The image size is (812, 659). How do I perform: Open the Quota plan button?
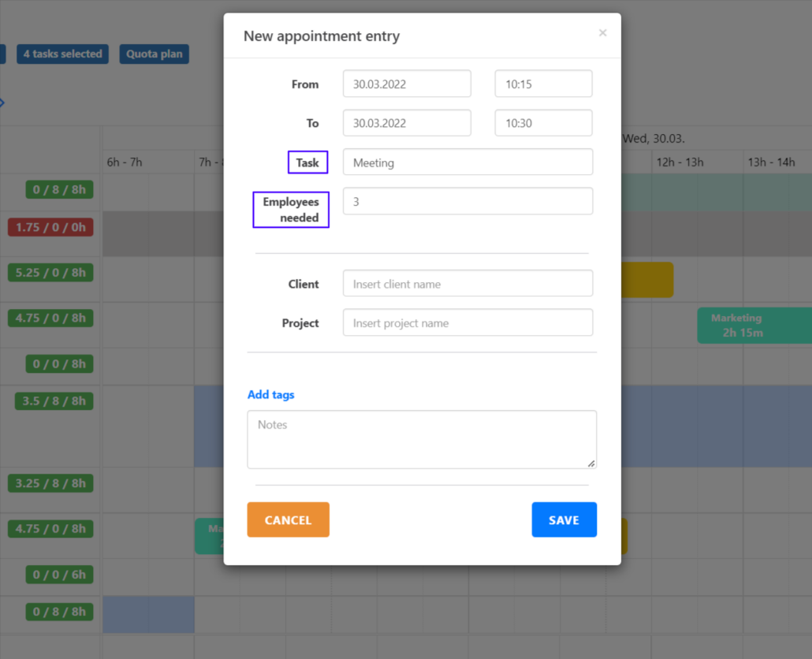coord(155,54)
